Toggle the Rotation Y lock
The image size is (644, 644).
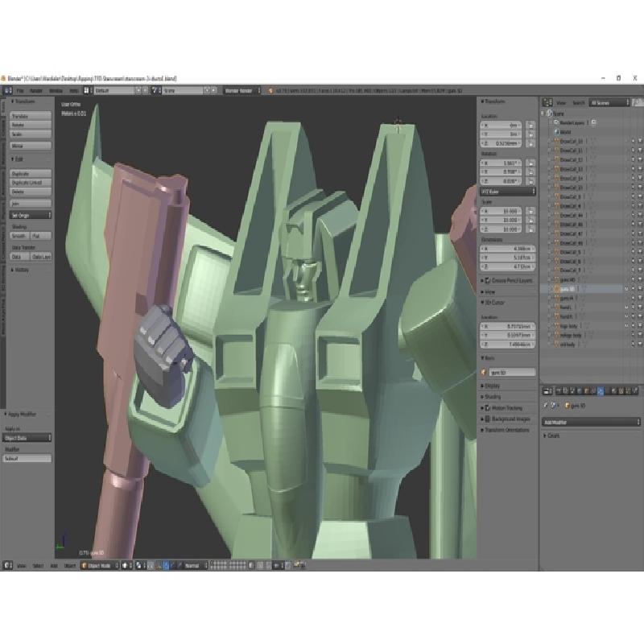pos(530,172)
